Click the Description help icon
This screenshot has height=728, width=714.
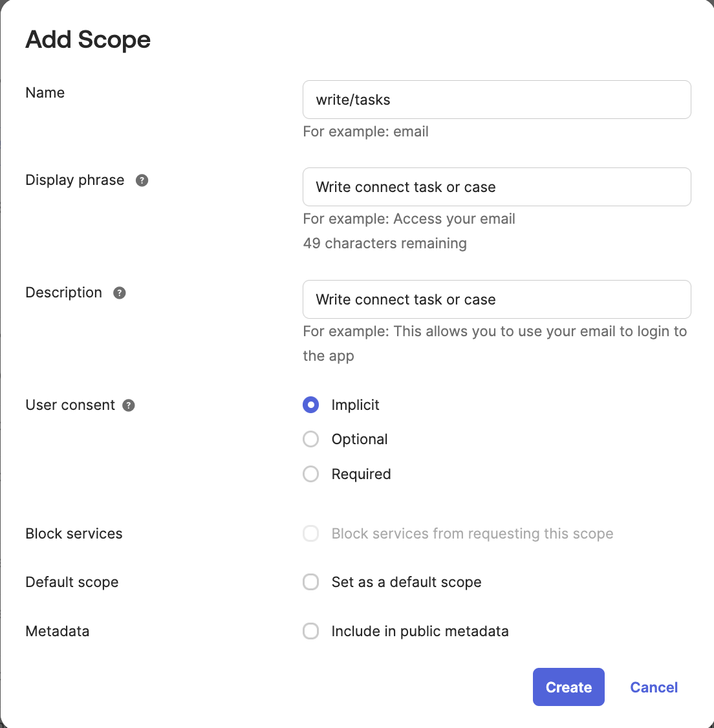[120, 293]
